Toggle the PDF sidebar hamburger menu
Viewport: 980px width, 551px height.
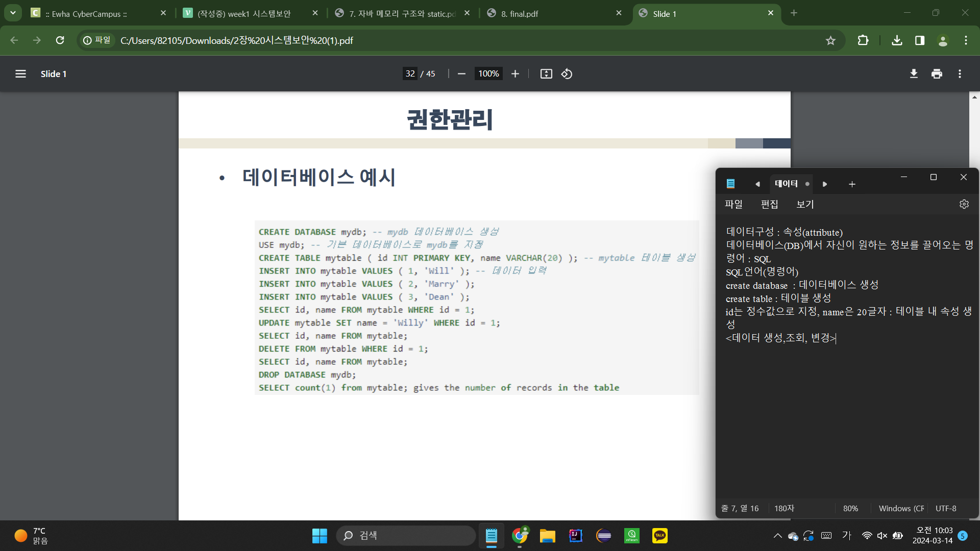click(x=20, y=74)
